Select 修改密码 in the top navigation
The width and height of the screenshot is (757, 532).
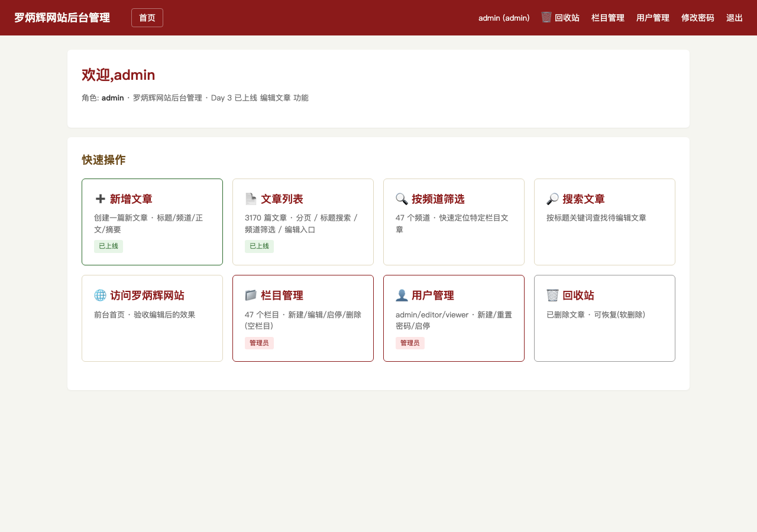coord(698,18)
